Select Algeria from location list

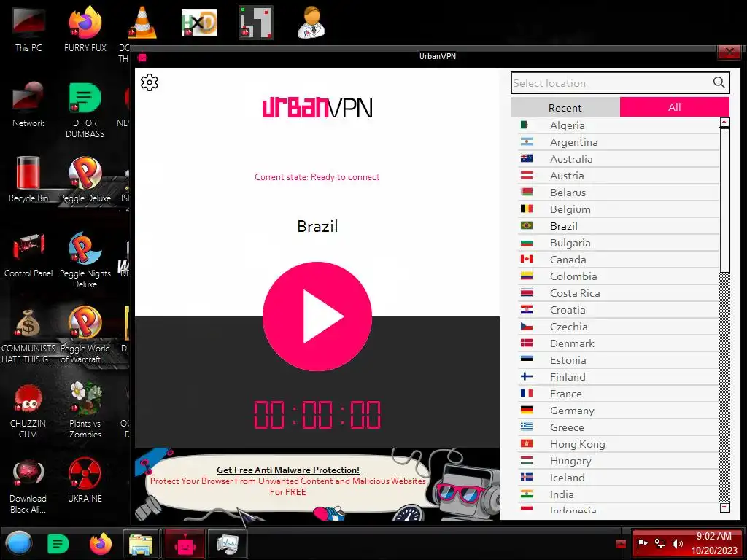tap(619, 125)
